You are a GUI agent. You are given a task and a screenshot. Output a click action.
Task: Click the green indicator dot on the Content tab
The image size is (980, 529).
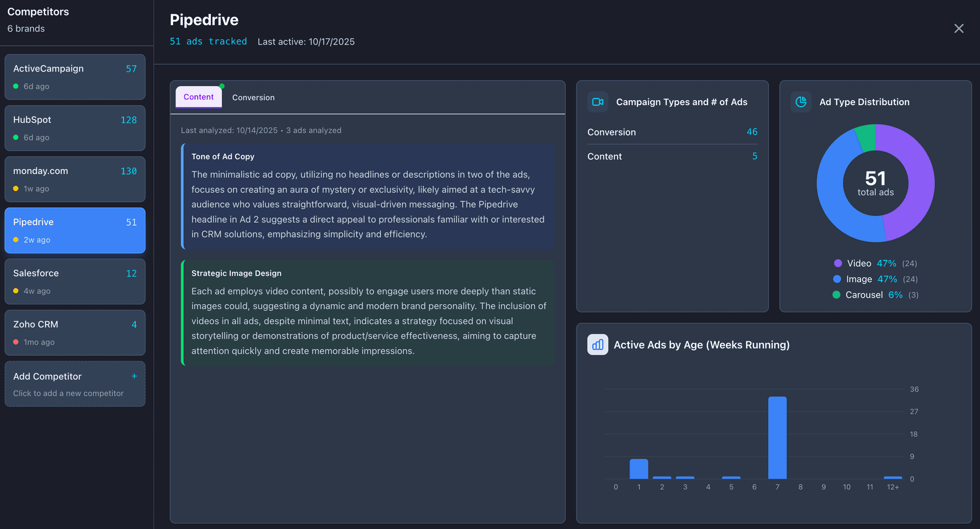pos(222,86)
